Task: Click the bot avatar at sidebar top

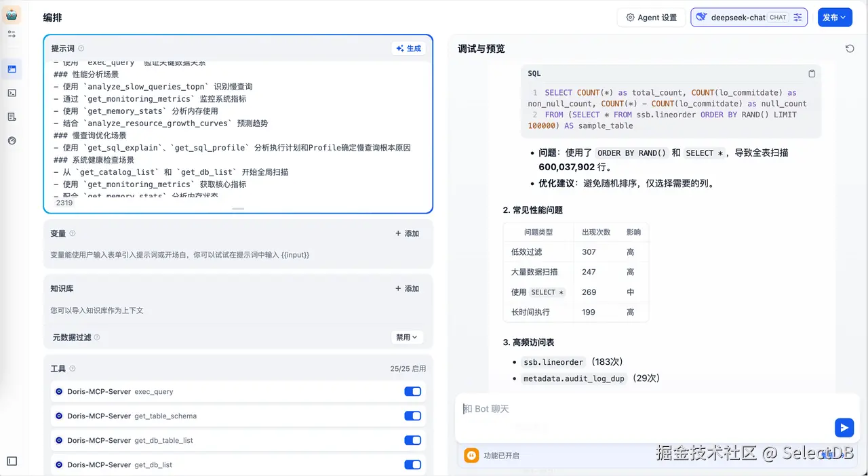Action: (x=12, y=14)
